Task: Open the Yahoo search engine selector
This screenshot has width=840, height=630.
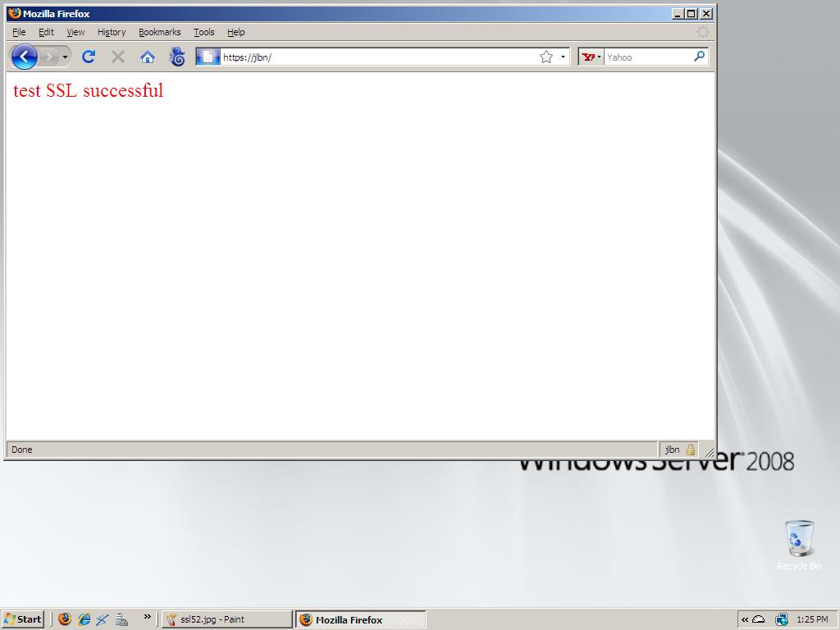Action: click(x=591, y=57)
